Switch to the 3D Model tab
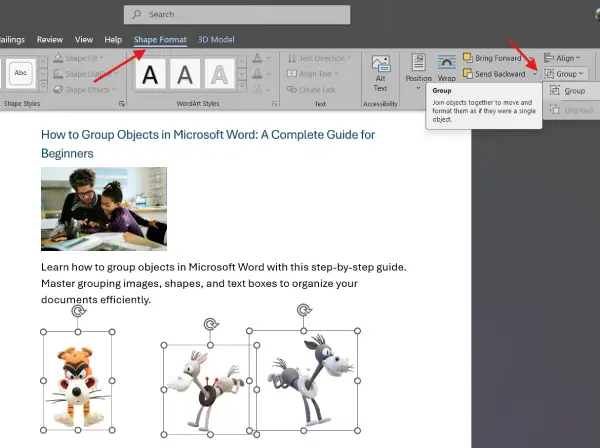600x448 pixels. [216, 39]
